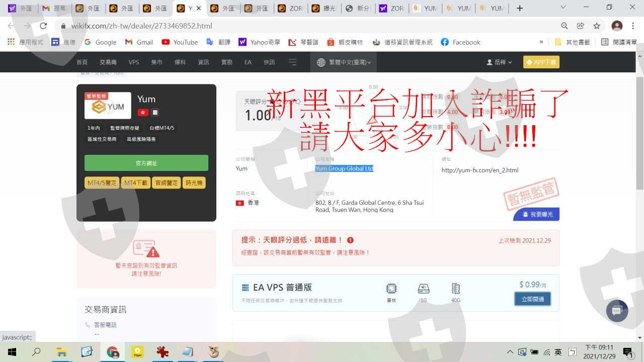Click the MT4/5鑒定 button
Viewport: 644px width, 362px height.
(102, 183)
